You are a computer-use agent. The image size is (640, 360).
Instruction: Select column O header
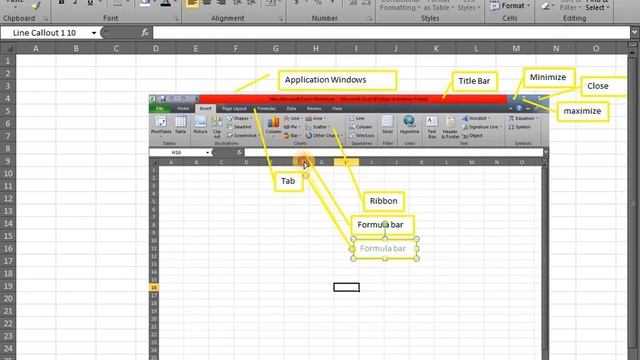596,49
